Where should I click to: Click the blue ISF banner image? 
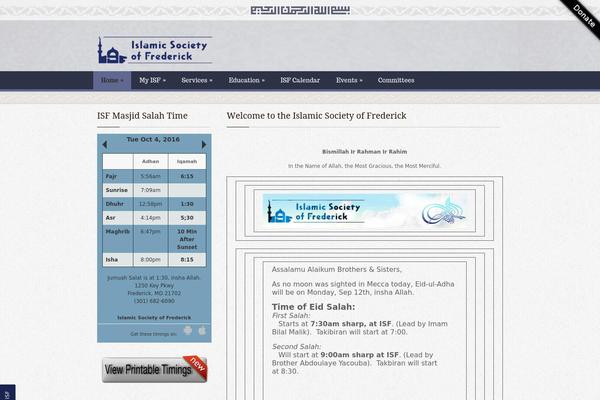(365, 211)
